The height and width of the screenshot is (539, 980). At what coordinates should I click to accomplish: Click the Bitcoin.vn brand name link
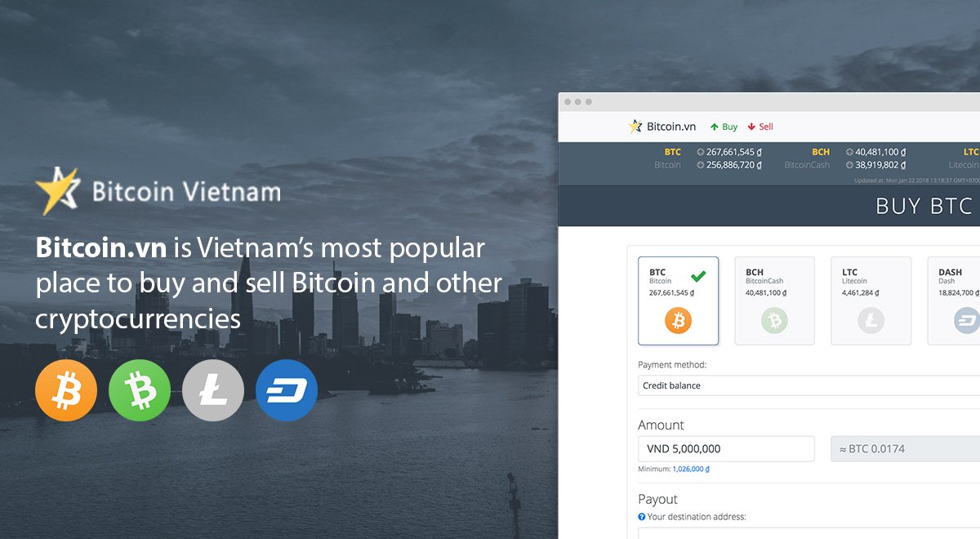pyautogui.click(x=670, y=127)
